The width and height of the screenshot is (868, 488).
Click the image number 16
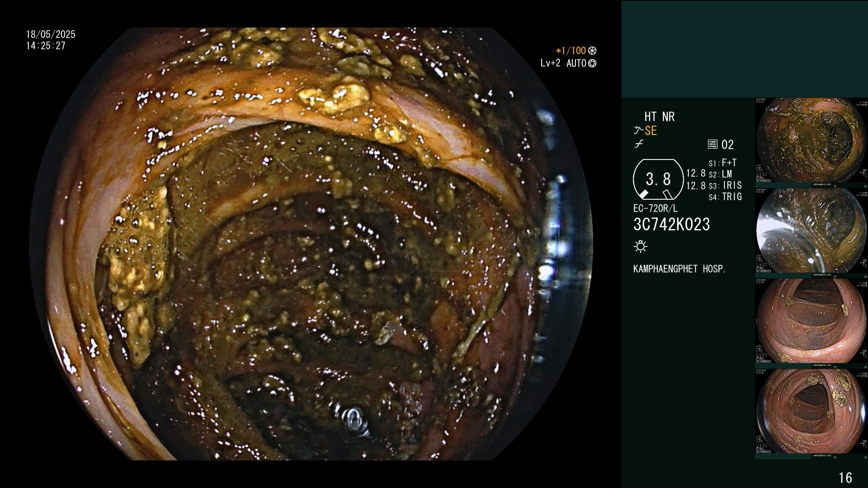(x=845, y=478)
